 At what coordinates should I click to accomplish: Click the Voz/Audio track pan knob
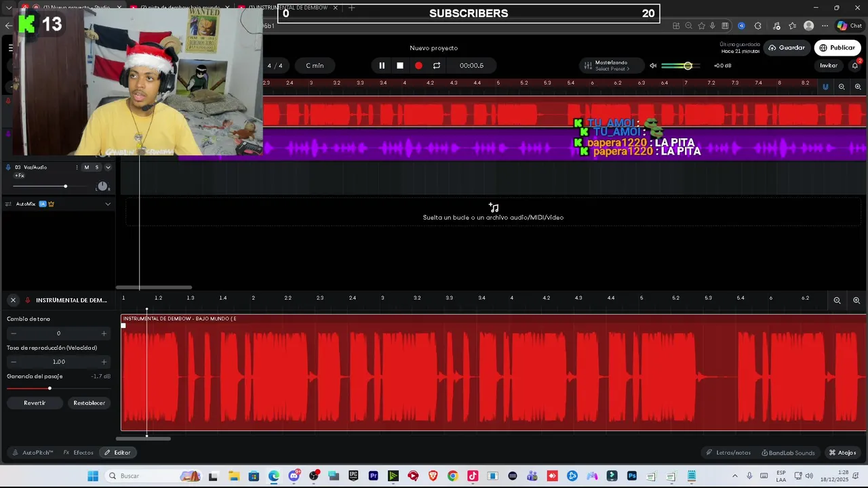click(x=102, y=186)
